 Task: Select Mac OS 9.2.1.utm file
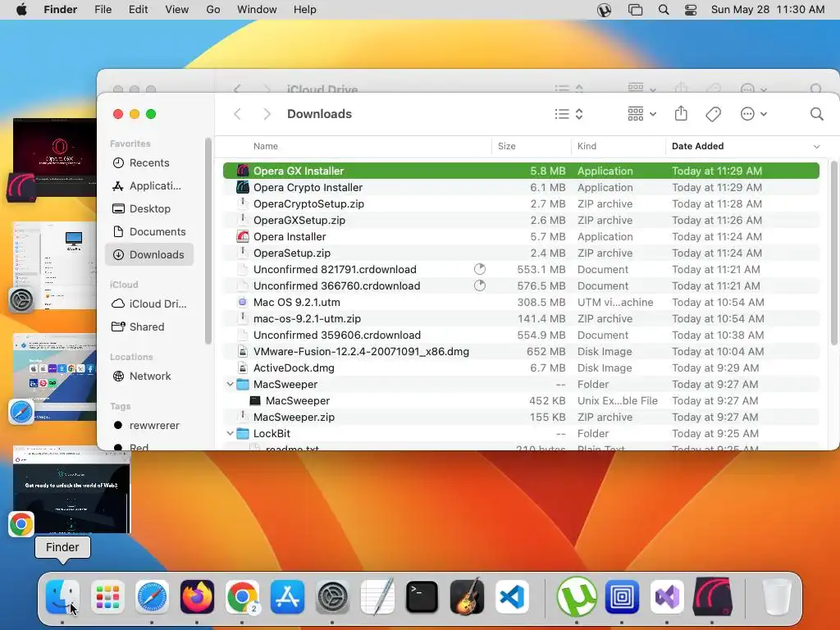521,302
